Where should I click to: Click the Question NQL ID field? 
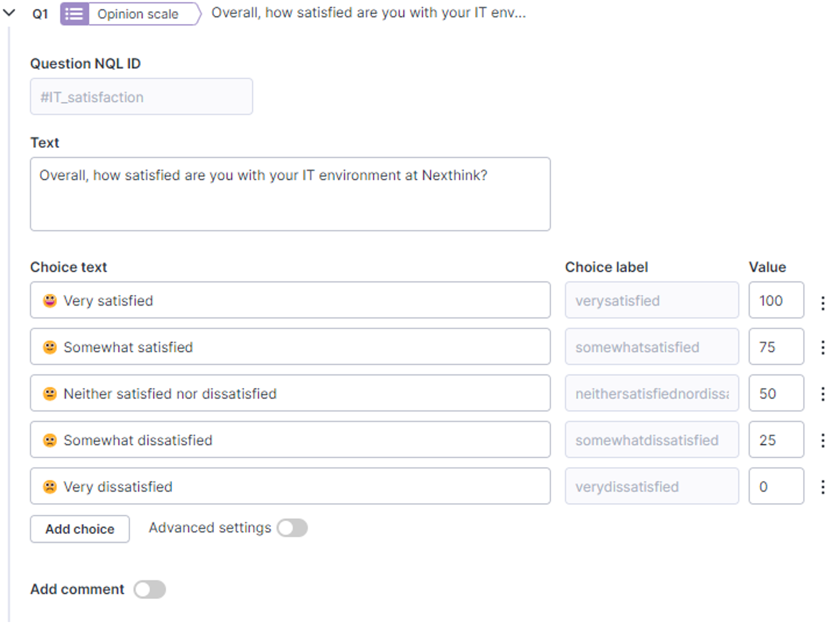click(141, 97)
